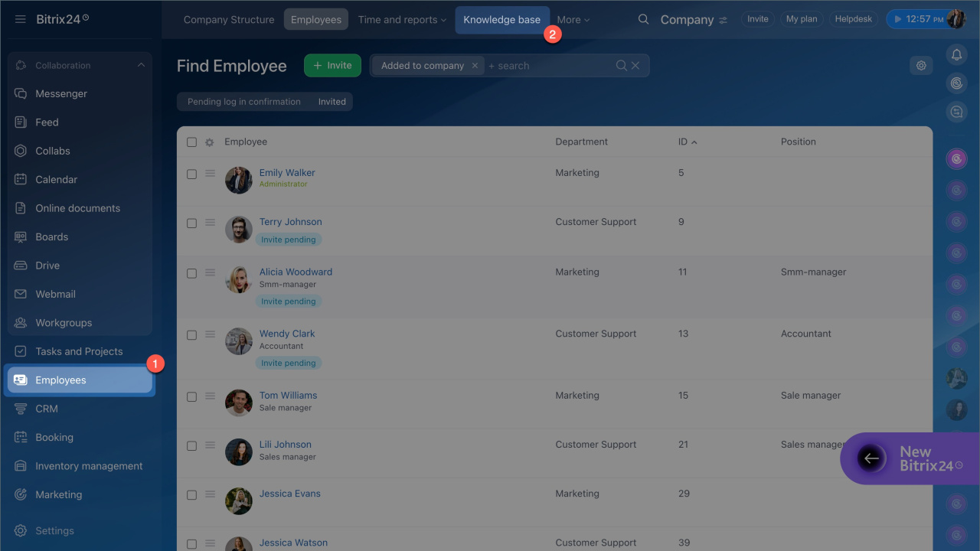This screenshot has height=551, width=980.
Task: Open the row menu for Emily Walker
Action: 210,174
